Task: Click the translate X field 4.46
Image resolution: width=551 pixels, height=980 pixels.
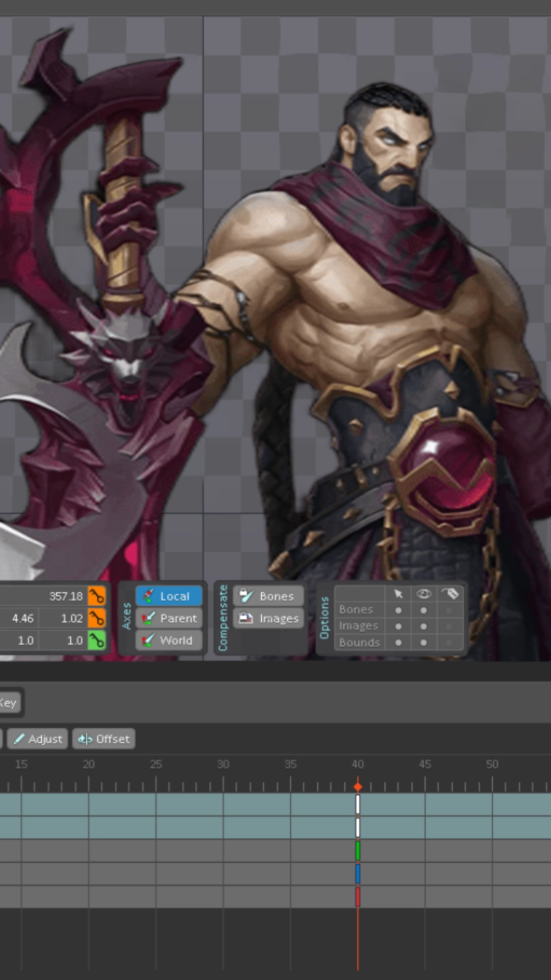Action: click(x=18, y=618)
